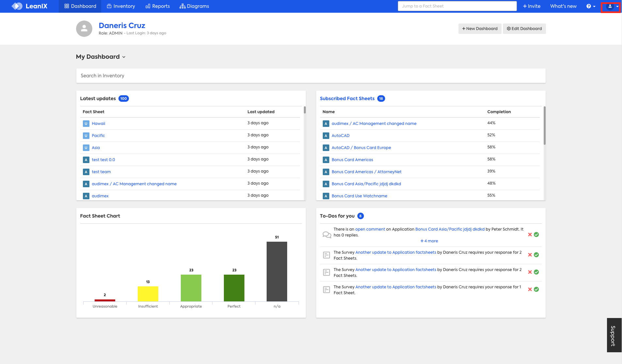
Task: Create a New Dashboard
Action: 480,29
